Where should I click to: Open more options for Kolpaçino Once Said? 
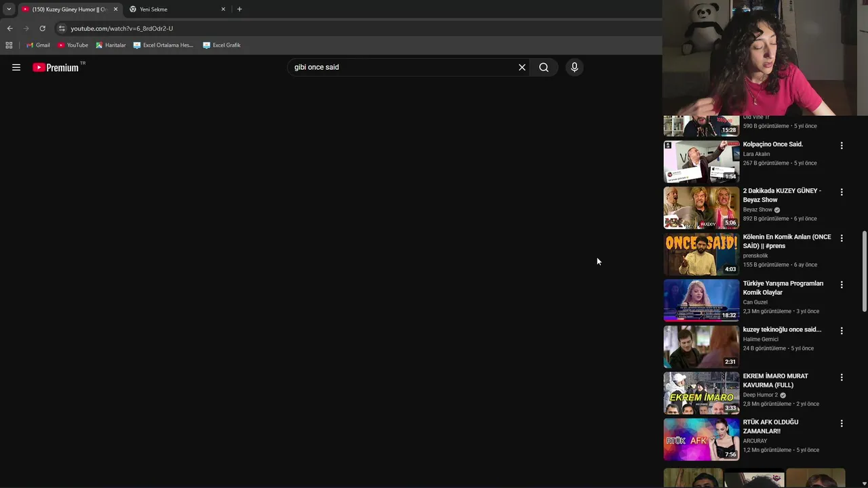tap(842, 146)
